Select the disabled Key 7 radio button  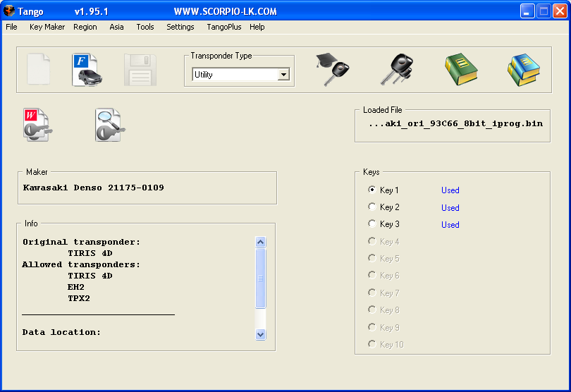pos(372,293)
